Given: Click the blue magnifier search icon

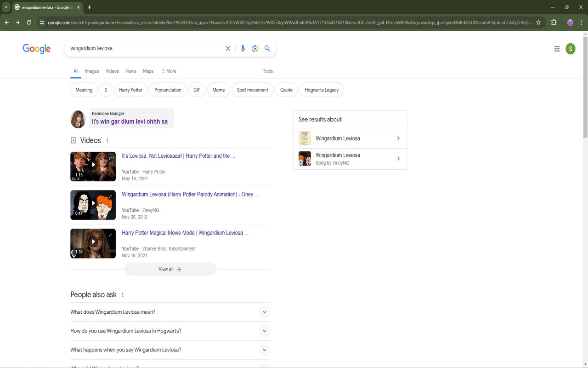Looking at the screenshot, I should (x=267, y=48).
